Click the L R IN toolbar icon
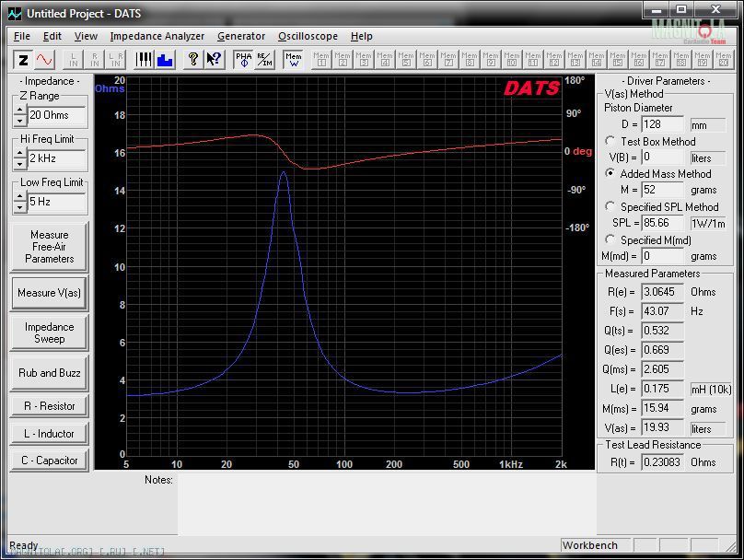Image resolution: width=744 pixels, height=560 pixels. (116, 60)
